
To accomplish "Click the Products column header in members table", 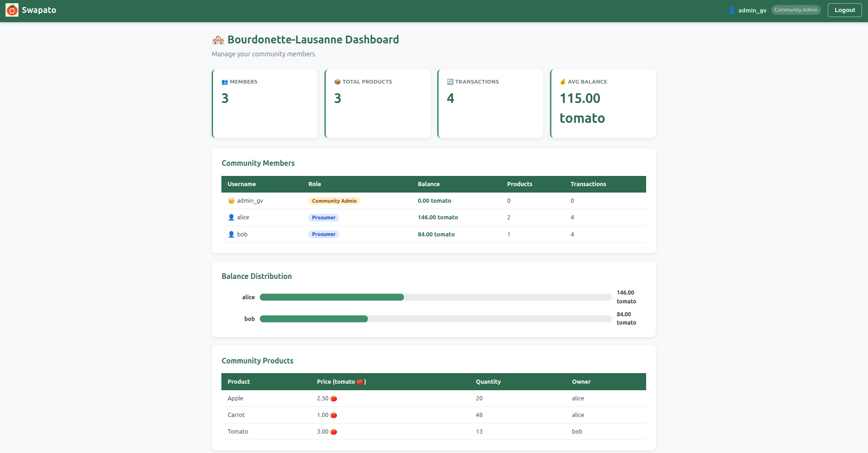I will coord(520,184).
